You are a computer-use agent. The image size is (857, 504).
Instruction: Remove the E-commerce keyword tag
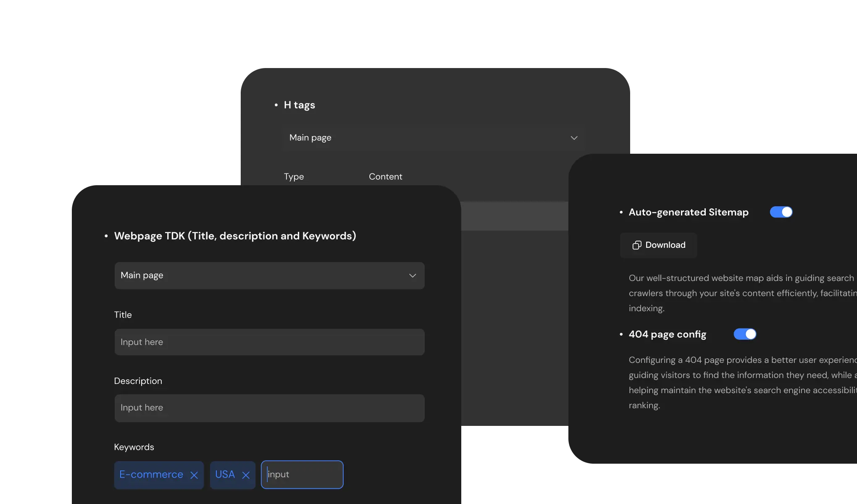pos(194,475)
